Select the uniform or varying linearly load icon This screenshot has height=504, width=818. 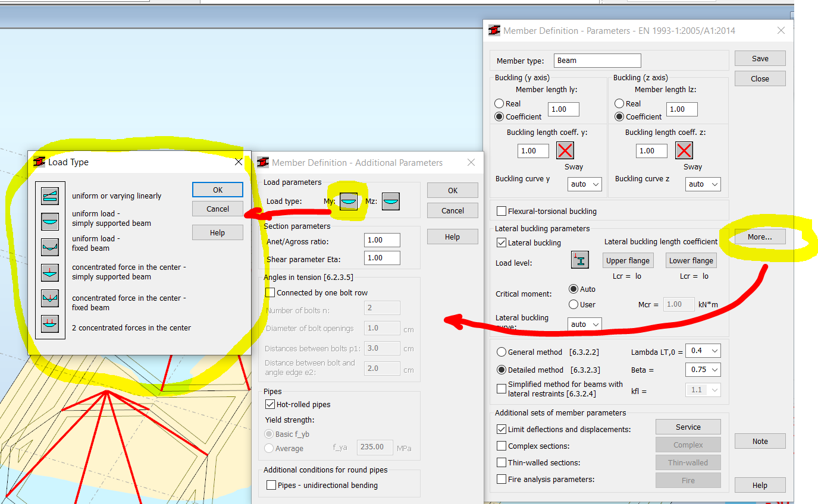point(50,195)
